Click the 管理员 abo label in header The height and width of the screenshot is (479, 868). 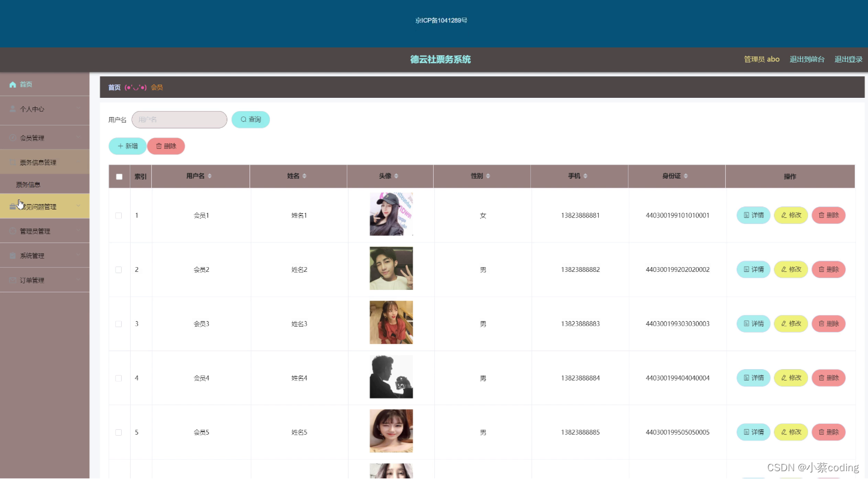point(762,59)
